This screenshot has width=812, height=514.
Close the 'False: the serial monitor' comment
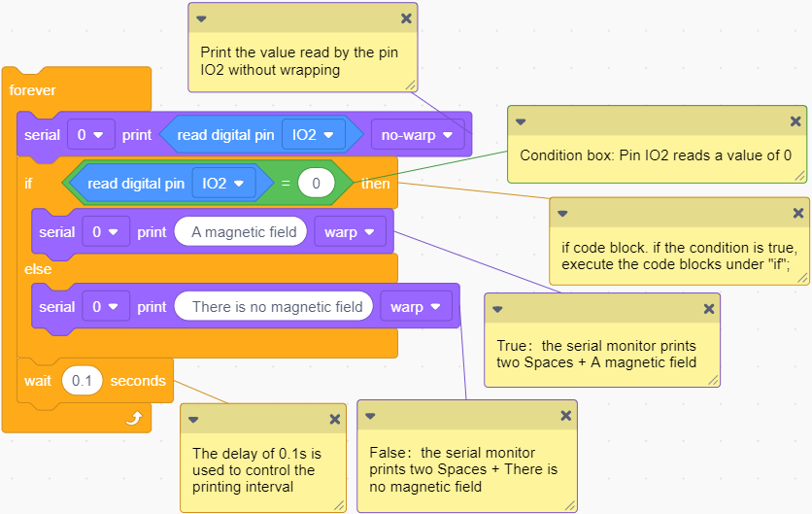coord(566,415)
